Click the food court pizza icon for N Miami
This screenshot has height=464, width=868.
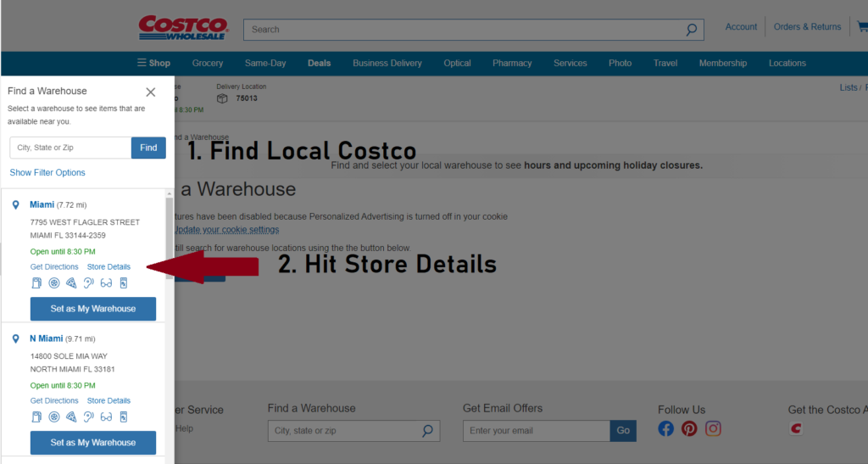[71, 417]
